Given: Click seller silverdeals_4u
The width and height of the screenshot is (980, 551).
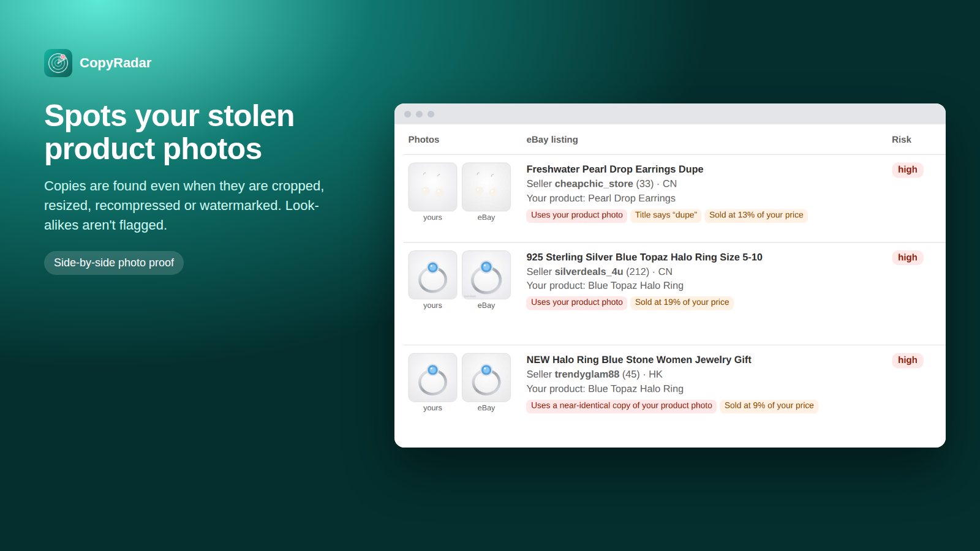Looking at the screenshot, I should pyautogui.click(x=589, y=272).
